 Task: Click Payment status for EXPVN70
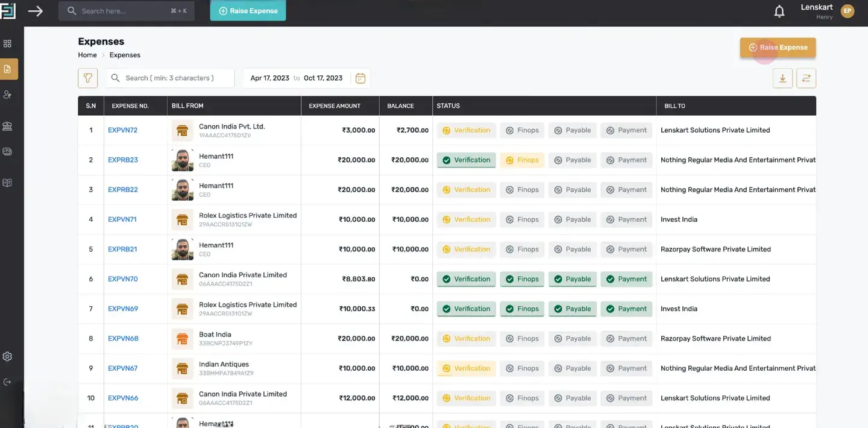point(626,279)
